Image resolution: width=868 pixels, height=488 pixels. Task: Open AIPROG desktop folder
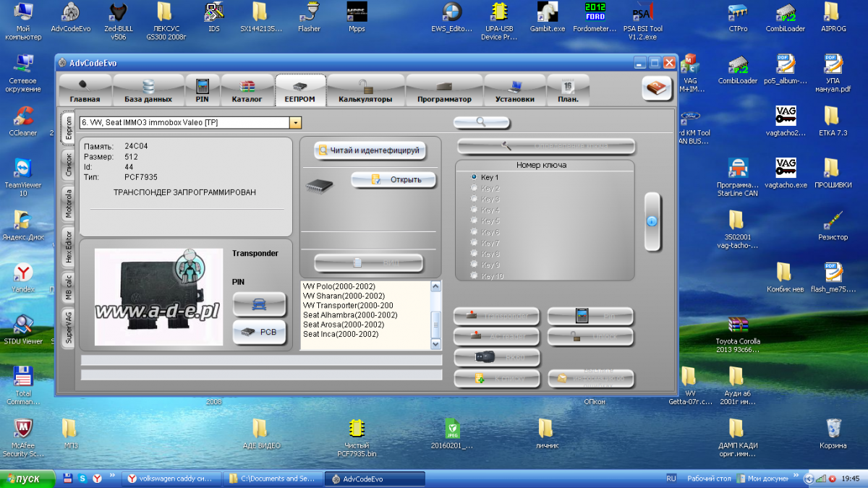[832, 18]
